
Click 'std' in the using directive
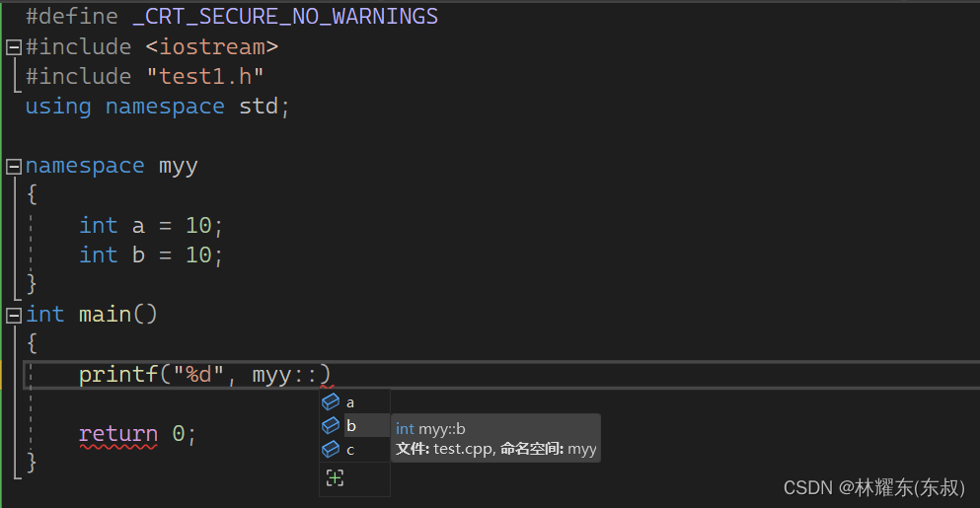(x=259, y=107)
